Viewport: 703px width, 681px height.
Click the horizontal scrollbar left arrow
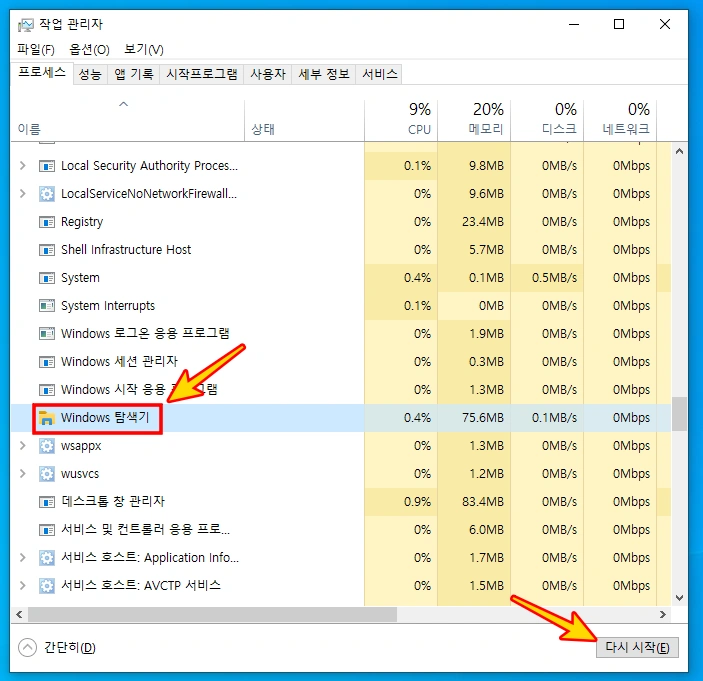point(19,614)
